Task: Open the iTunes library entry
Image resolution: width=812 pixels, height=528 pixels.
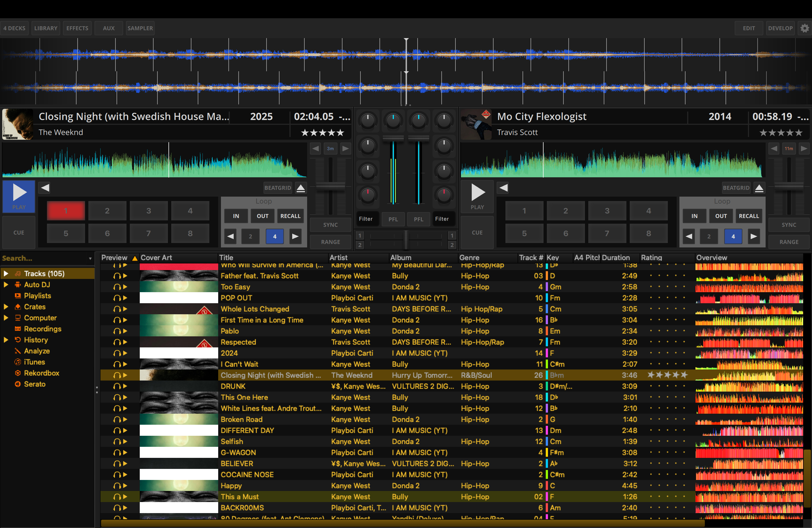Action: tap(34, 362)
